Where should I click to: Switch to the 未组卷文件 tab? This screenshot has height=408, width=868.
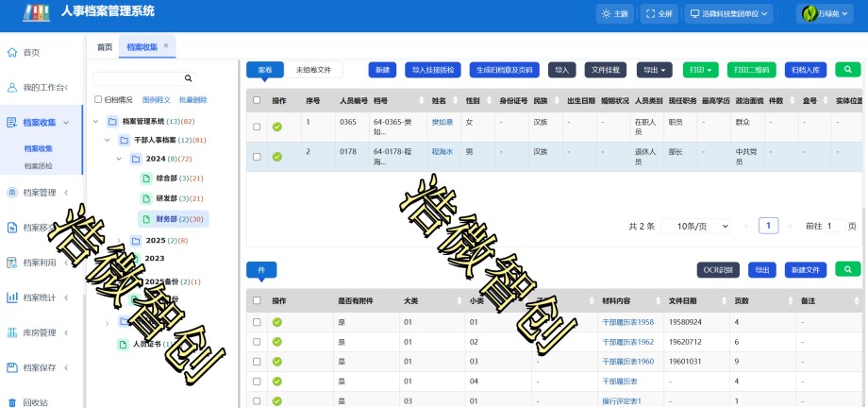(313, 70)
